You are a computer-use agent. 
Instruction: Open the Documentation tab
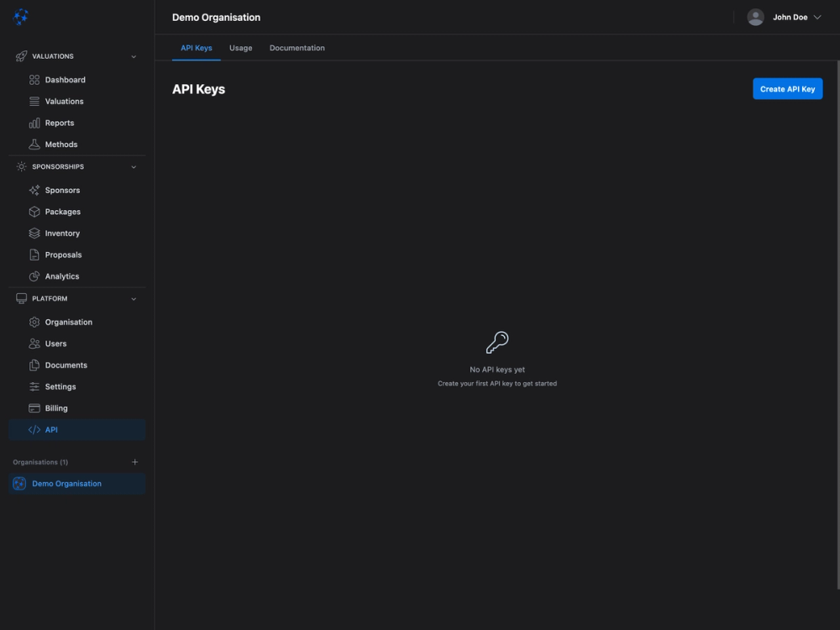(297, 48)
